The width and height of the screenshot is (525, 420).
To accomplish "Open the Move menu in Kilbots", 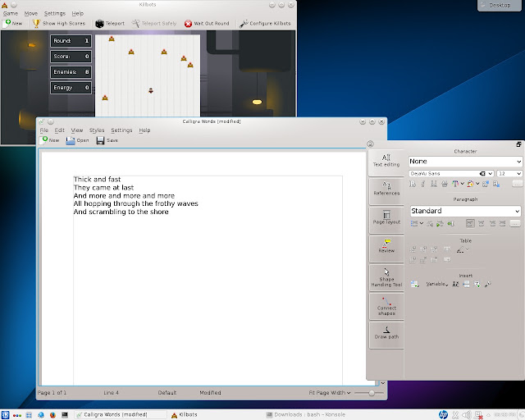I will [31, 13].
